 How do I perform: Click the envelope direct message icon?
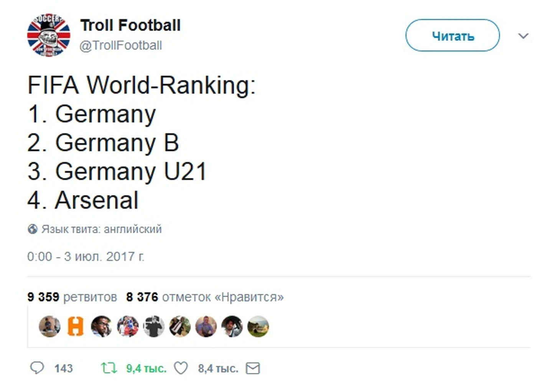coord(253,368)
